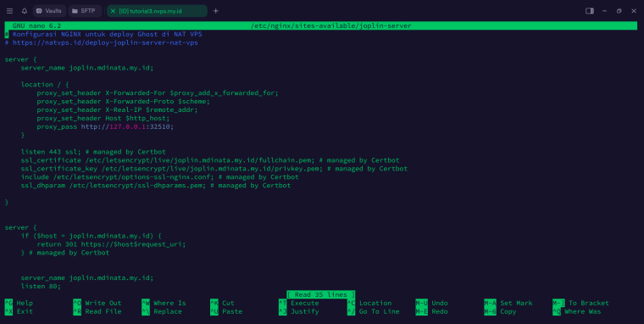The width and height of the screenshot is (644, 324).
Task: Open the hamburger menu icon
Action: [10, 11]
